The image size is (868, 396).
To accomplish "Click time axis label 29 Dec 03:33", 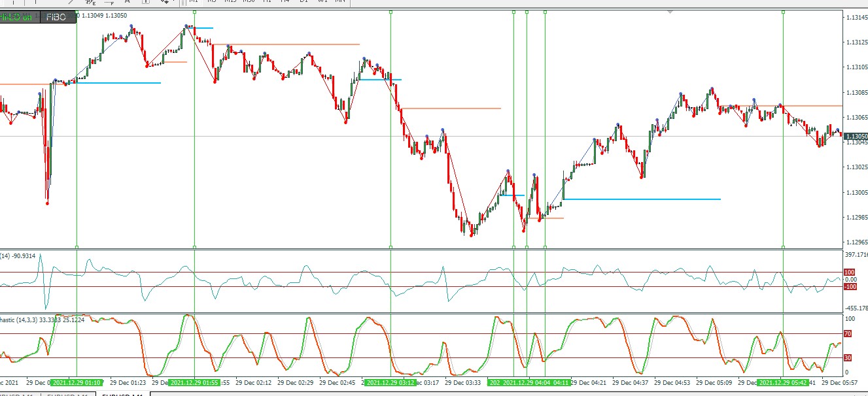I will point(463,382).
